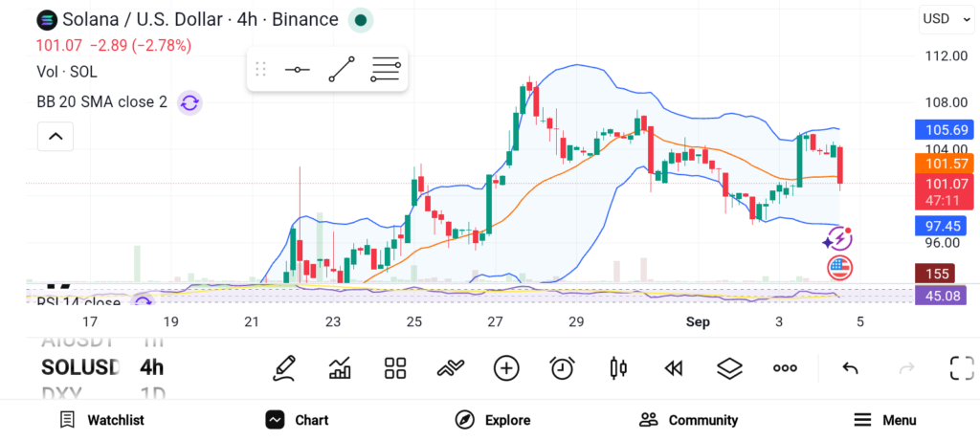The height and width of the screenshot is (441, 980).
Task: Open the Explore tab
Action: pyautogui.click(x=493, y=420)
